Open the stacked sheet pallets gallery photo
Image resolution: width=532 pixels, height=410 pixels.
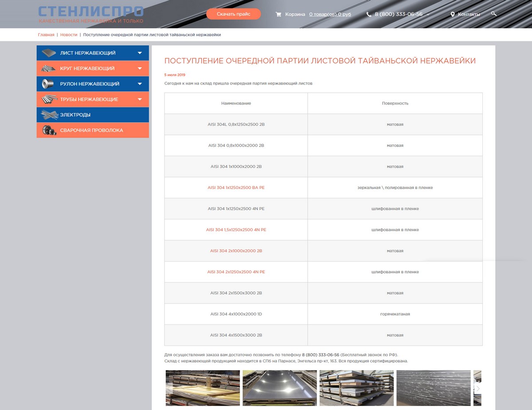click(x=356, y=388)
